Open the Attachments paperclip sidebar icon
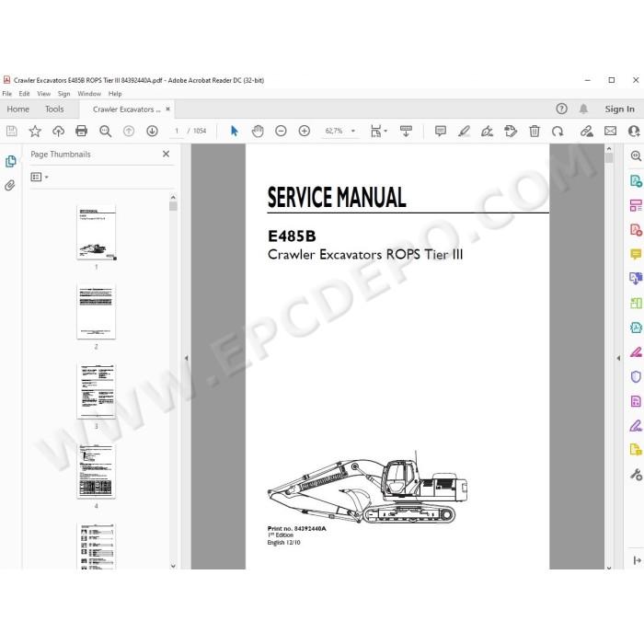This screenshot has height=644, width=644. click(10, 185)
